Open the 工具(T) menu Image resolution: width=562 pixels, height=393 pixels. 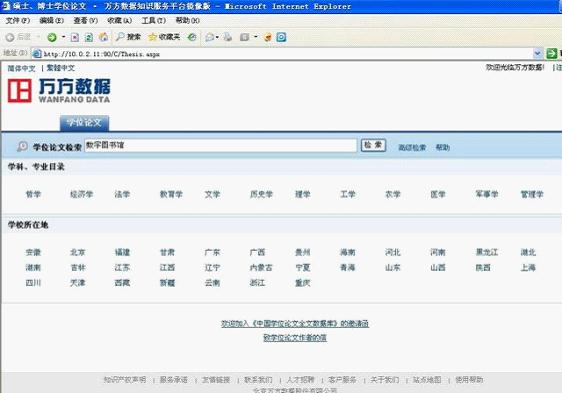click(x=154, y=21)
